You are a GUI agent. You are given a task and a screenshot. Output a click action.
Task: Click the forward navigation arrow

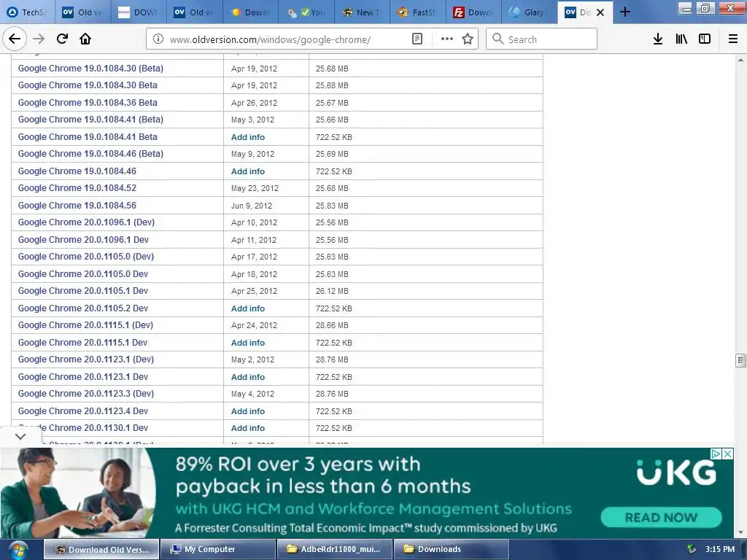pos(39,39)
